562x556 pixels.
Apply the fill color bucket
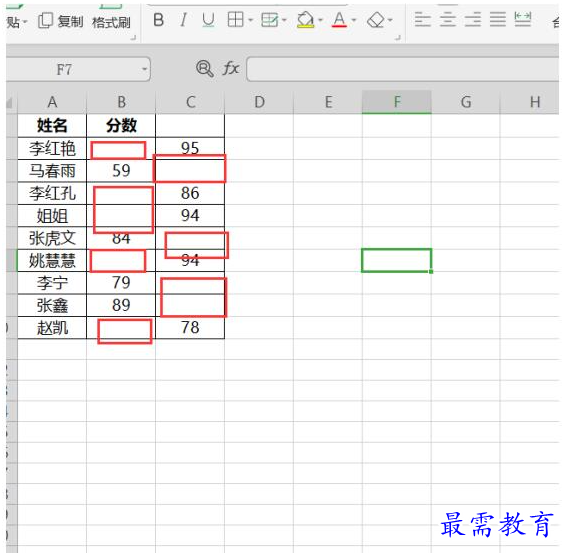click(x=305, y=19)
